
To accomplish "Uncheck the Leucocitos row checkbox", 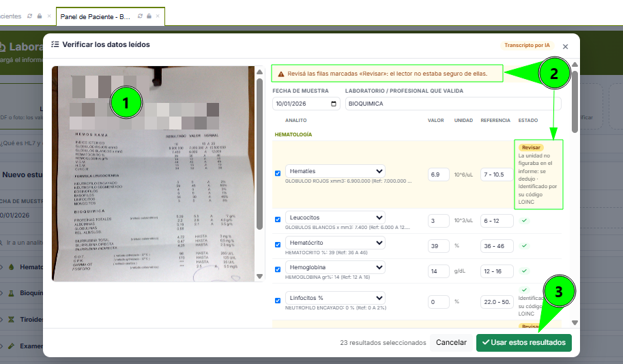I will point(278,219).
